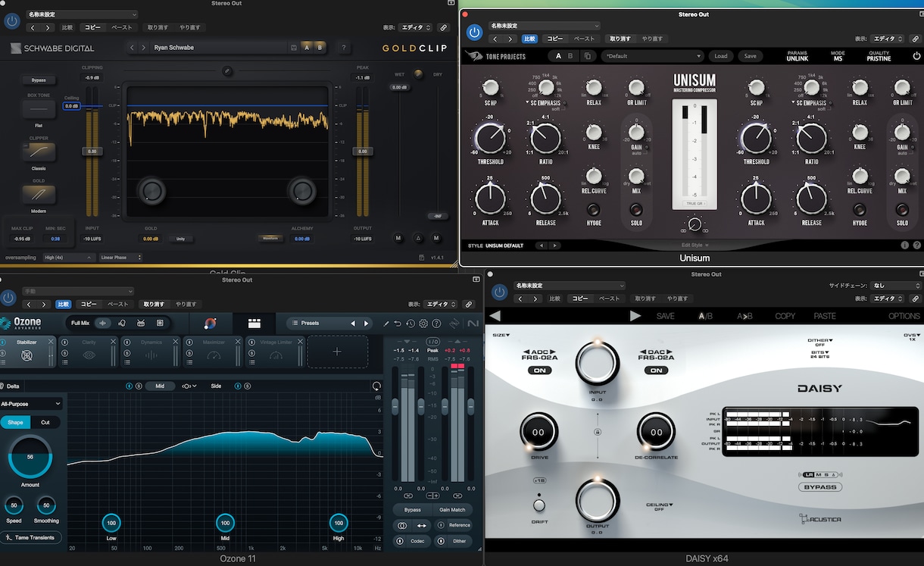
Task: Toggle the DAISY DAC ON switch
Action: click(656, 371)
